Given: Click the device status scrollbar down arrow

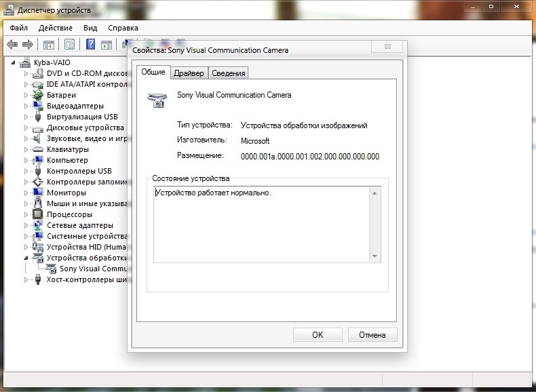Looking at the screenshot, I should (375, 256).
